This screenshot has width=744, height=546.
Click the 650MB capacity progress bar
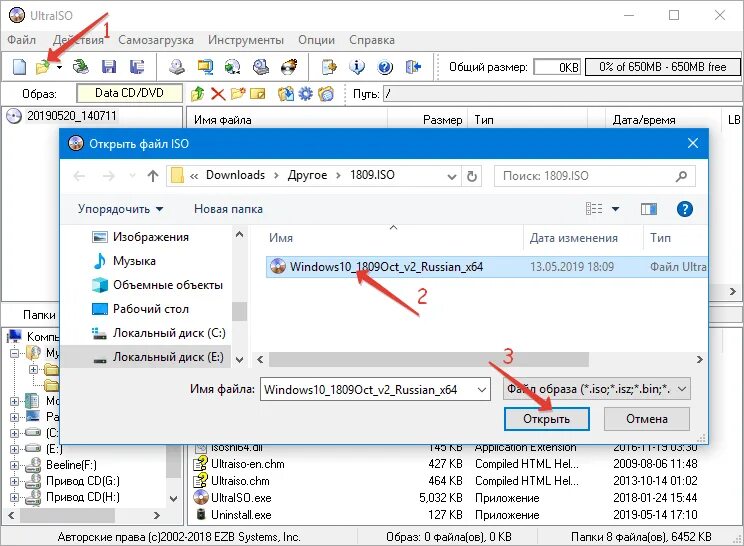point(662,67)
